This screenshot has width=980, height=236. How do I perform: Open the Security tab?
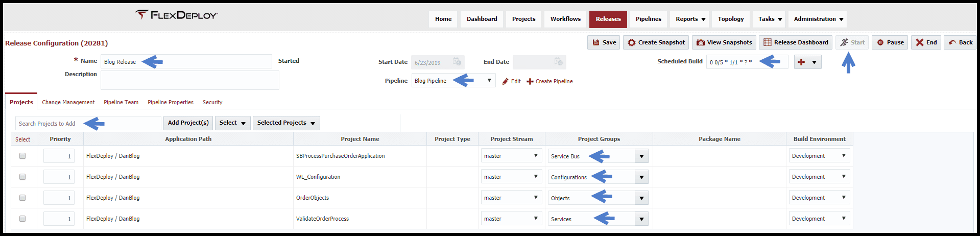click(x=212, y=102)
